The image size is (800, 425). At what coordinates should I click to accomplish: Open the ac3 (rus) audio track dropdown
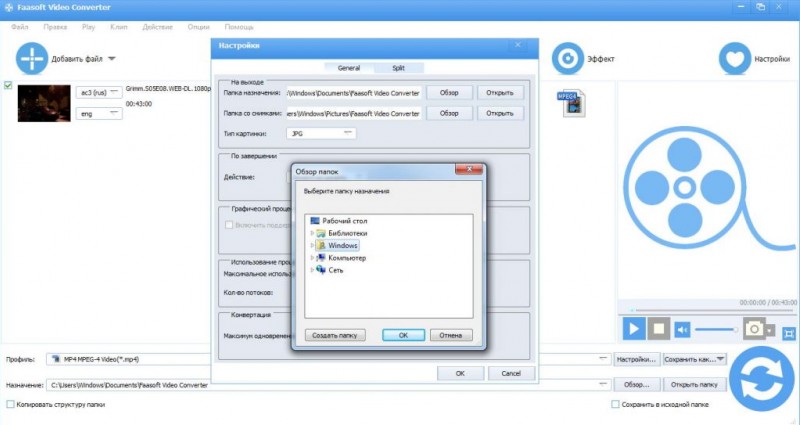pos(99,93)
